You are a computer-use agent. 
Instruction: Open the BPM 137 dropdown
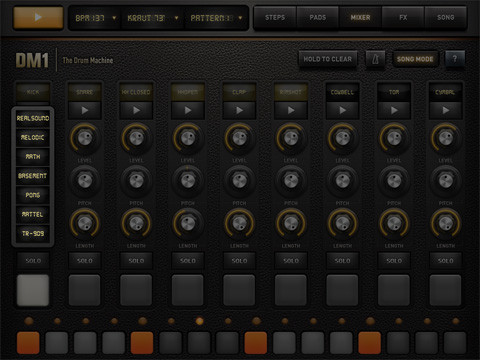(x=95, y=18)
